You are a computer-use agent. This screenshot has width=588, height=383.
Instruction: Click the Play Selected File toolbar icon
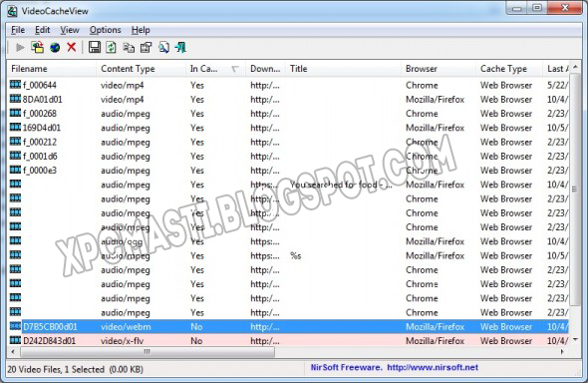(x=20, y=48)
